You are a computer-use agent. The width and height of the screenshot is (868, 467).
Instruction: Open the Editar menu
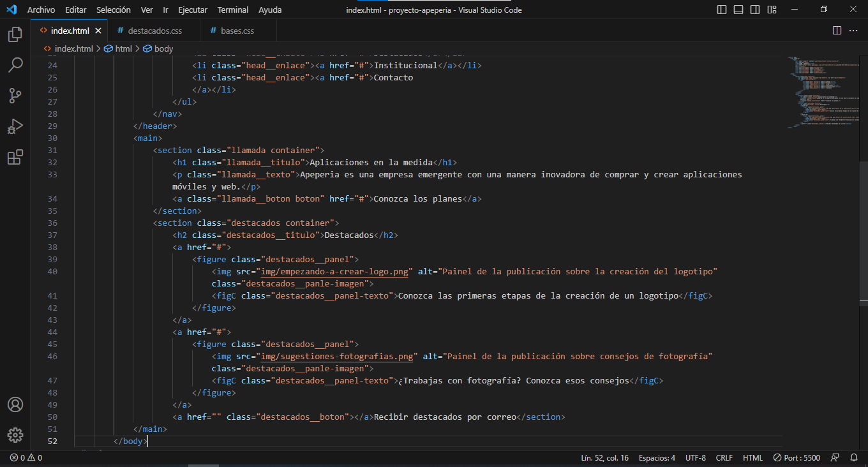(x=76, y=10)
